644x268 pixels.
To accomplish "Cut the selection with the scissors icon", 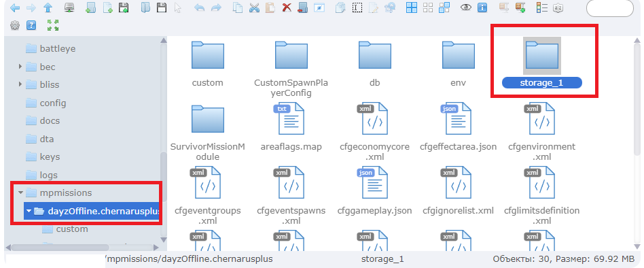I will point(254,7).
